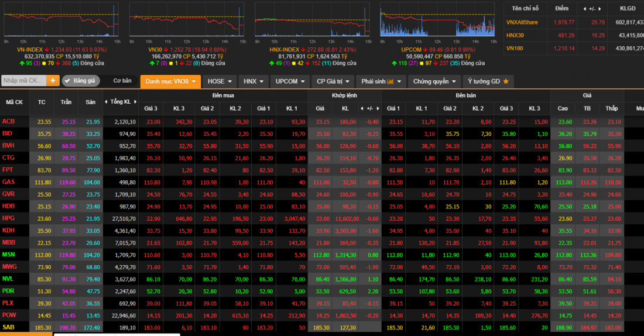This screenshot has height=336, width=644.
Task: Open the HNX dropdown menu
Action: coord(253,81)
